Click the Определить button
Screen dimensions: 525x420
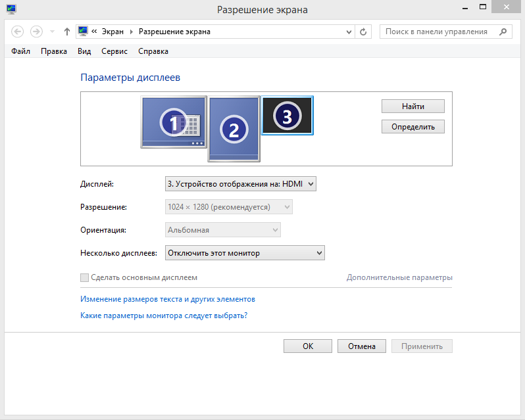click(x=413, y=127)
